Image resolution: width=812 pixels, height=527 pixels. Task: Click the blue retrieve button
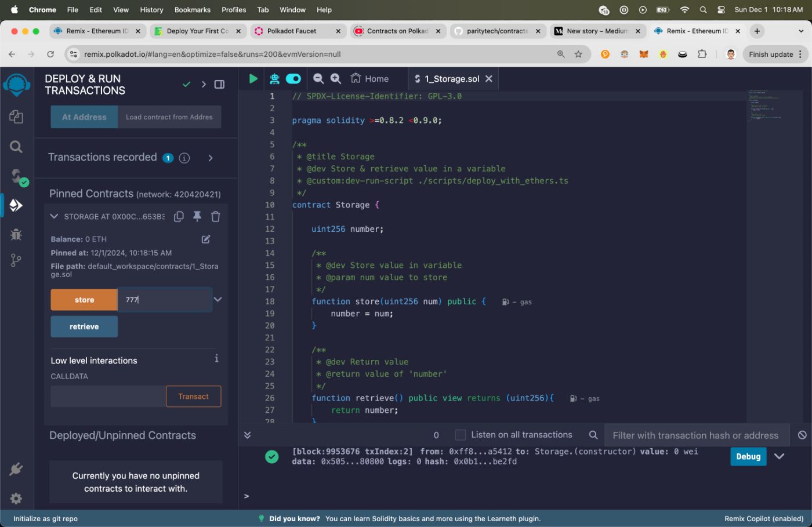pos(84,326)
